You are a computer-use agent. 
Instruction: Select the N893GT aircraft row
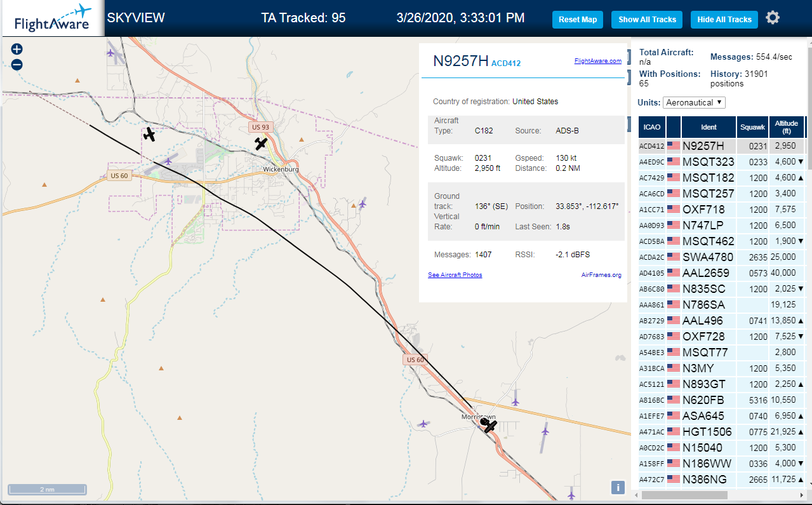point(721,384)
